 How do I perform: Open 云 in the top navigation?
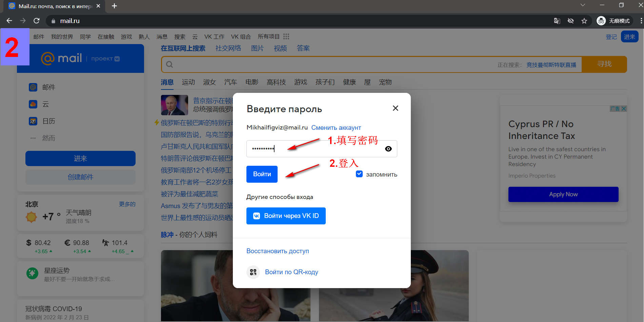[195, 37]
